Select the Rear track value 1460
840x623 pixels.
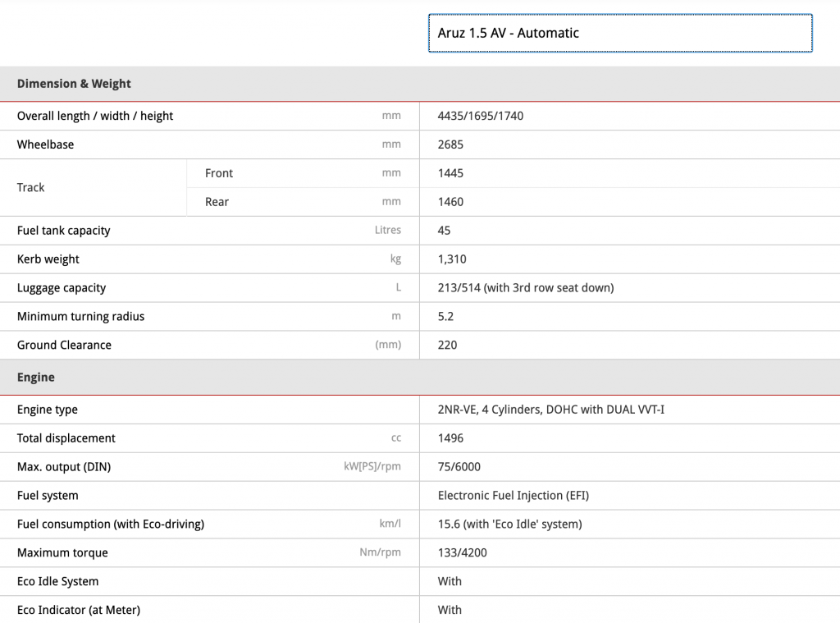click(450, 202)
